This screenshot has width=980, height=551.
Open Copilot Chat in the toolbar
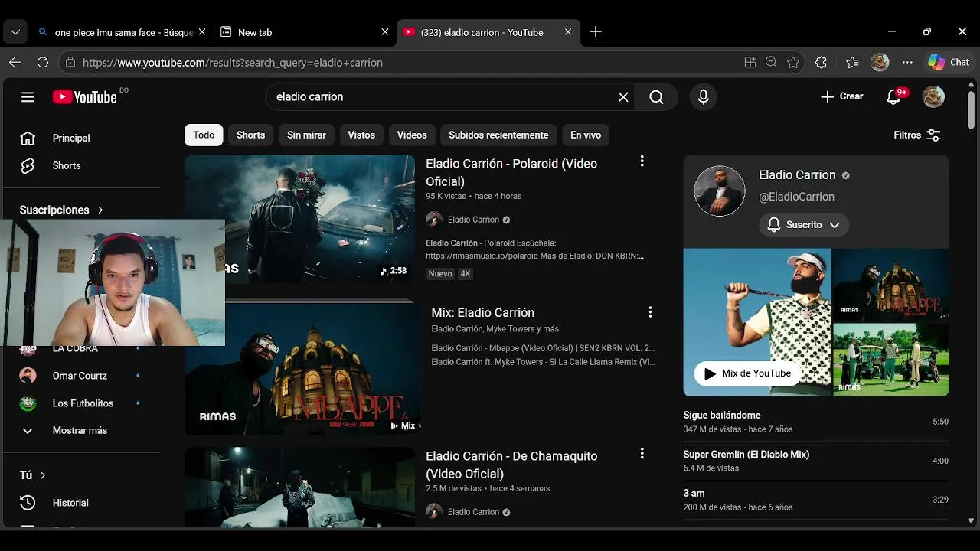949,63
